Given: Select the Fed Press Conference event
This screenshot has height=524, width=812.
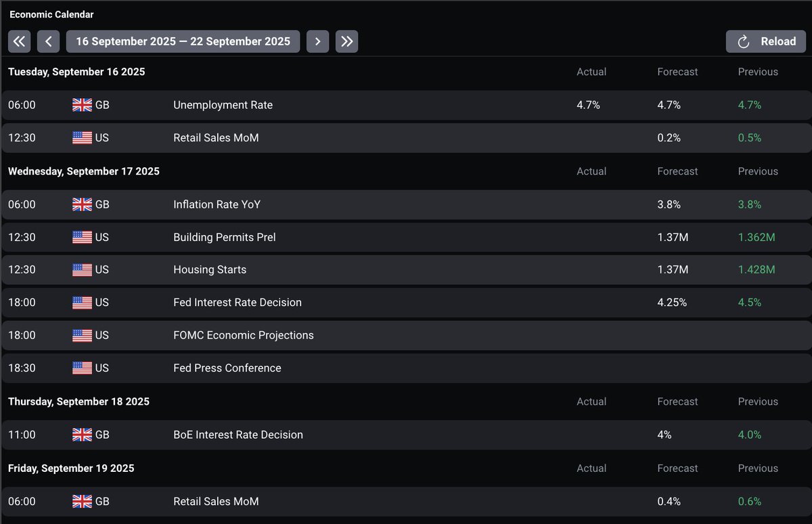Looking at the screenshot, I should [227, 368].
